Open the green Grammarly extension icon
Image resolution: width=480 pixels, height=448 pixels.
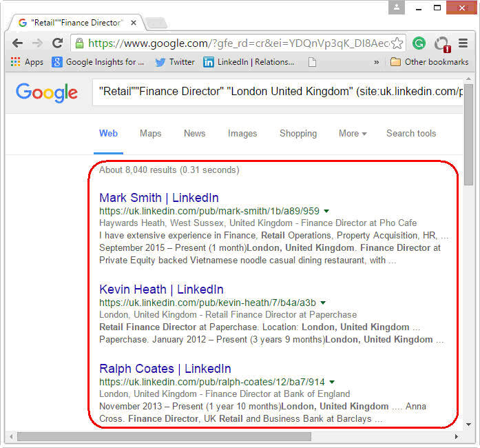[x=419, y=43]
